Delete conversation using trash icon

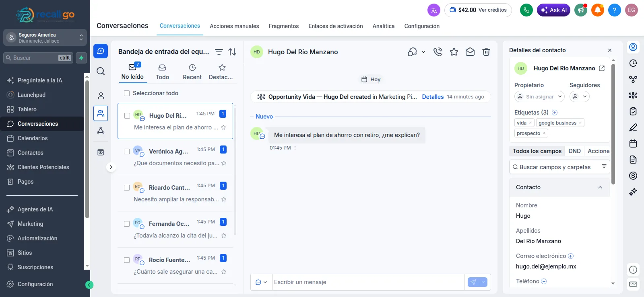[486, 52]
